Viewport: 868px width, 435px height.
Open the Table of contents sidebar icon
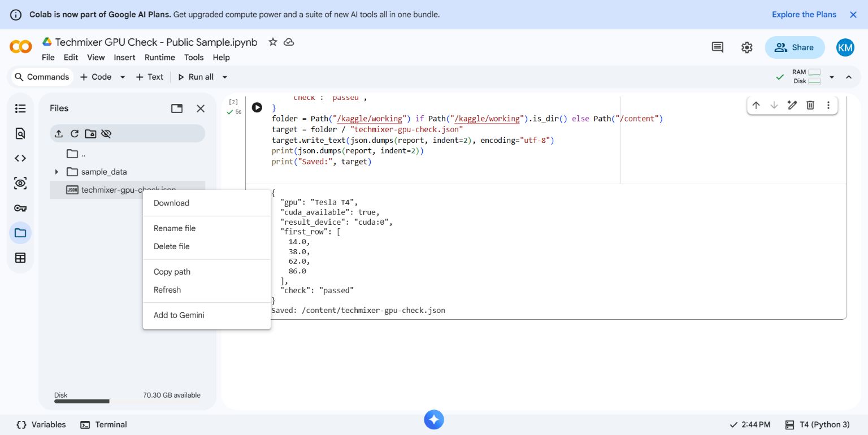(20, 108)
